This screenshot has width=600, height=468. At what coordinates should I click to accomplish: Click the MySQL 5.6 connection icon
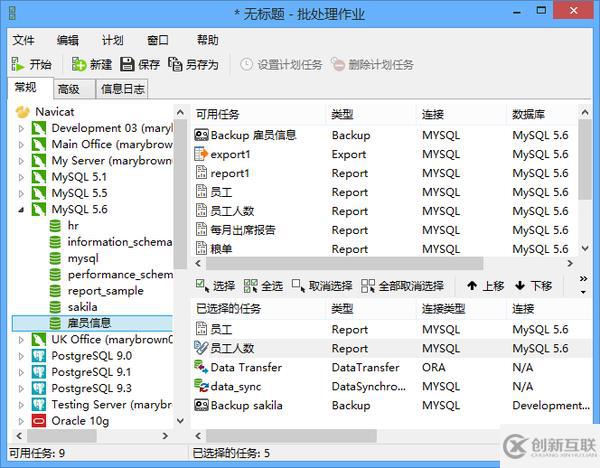39,209
